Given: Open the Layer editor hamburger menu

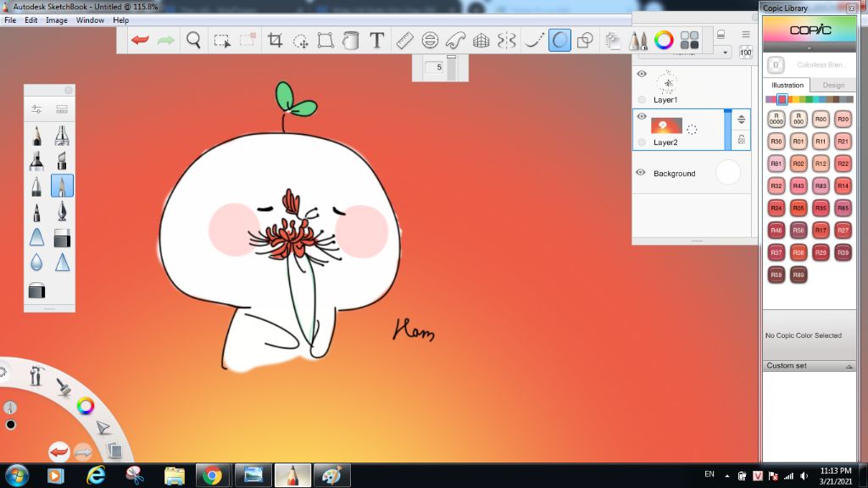Looking at the screenshot, I should [746, 34].
